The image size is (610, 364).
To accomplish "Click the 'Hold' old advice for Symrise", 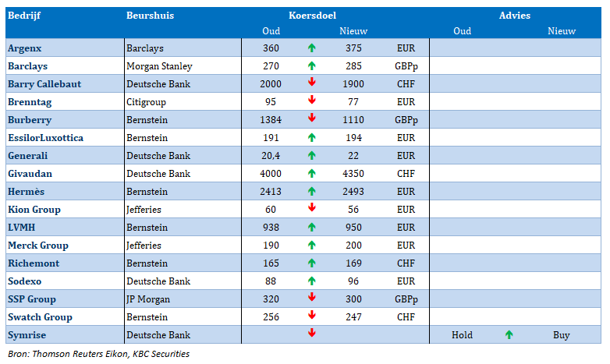I will pos(462,334).
